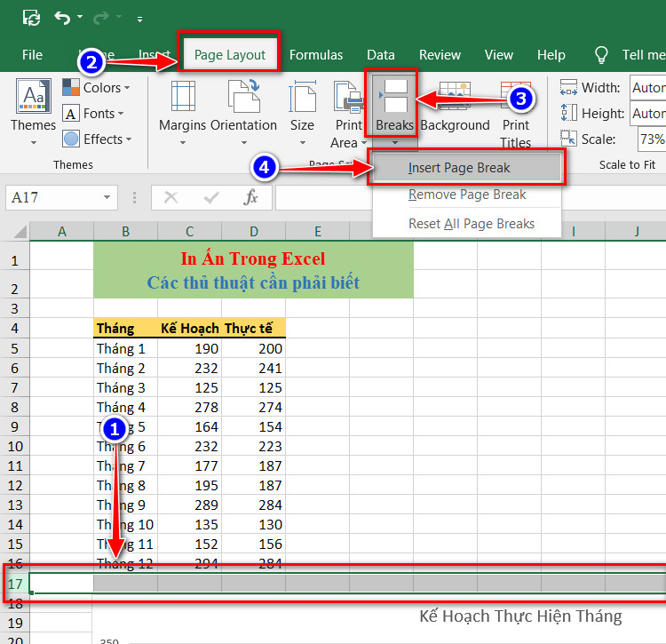Click the Background picture icon
666x644 pixels.
[455, 96]
